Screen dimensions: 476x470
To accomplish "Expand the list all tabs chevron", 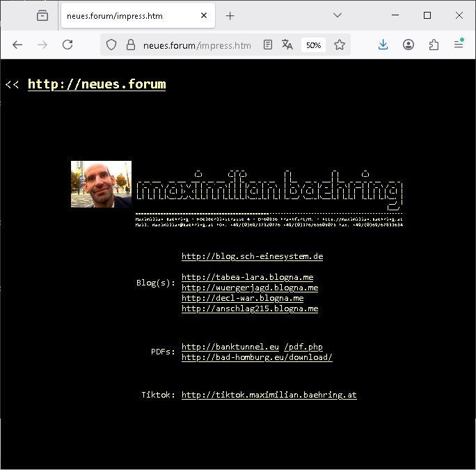I will pyautogui.click(x=337, y=15).
